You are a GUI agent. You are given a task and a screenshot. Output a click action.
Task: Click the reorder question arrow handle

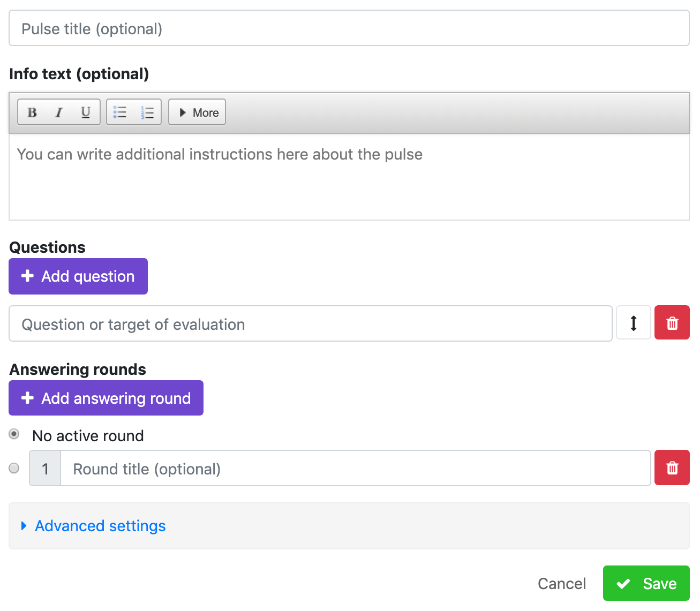pos(634,323)
